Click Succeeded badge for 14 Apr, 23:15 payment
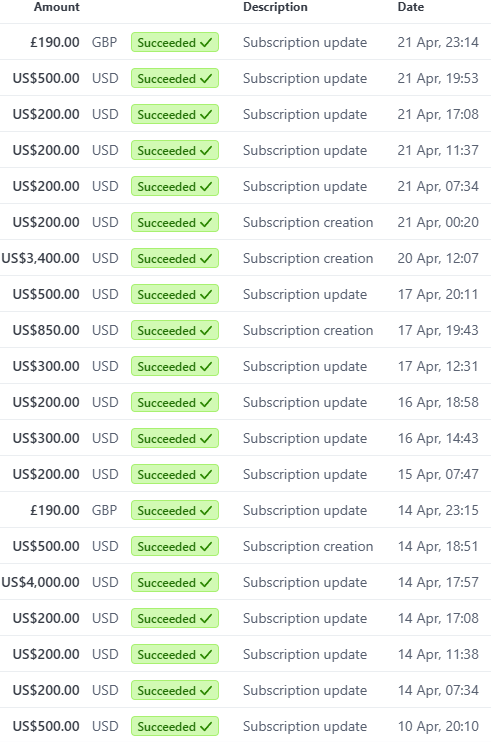 coord(175,510)
